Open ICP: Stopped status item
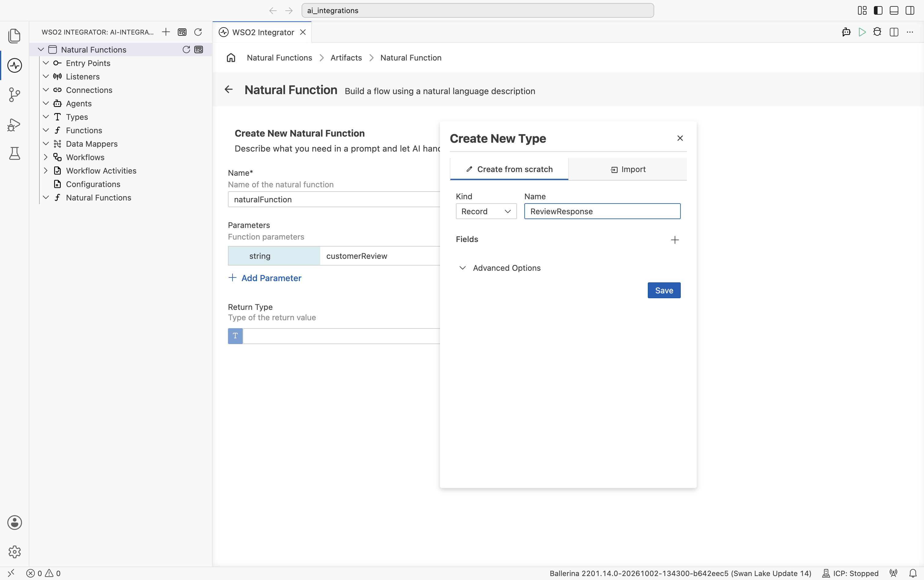 (x=850, y=573)
